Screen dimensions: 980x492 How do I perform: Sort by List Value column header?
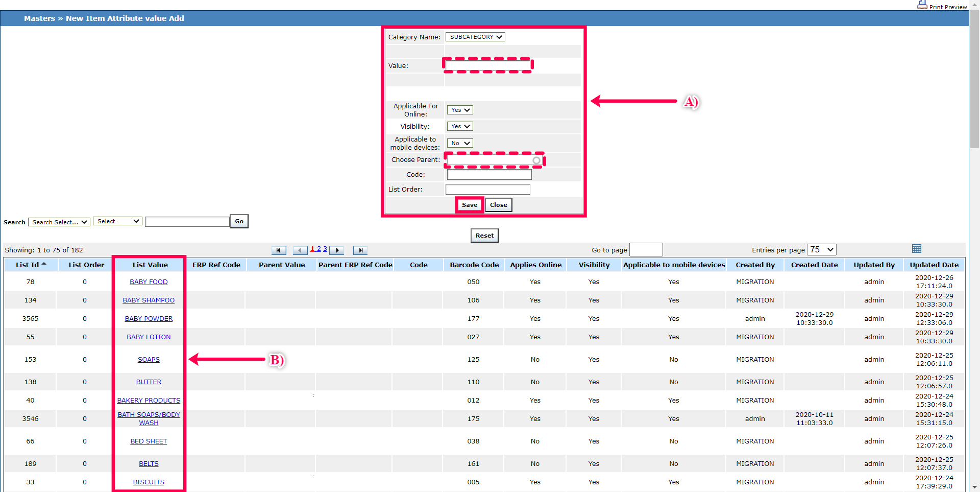[x=150, y=265]
